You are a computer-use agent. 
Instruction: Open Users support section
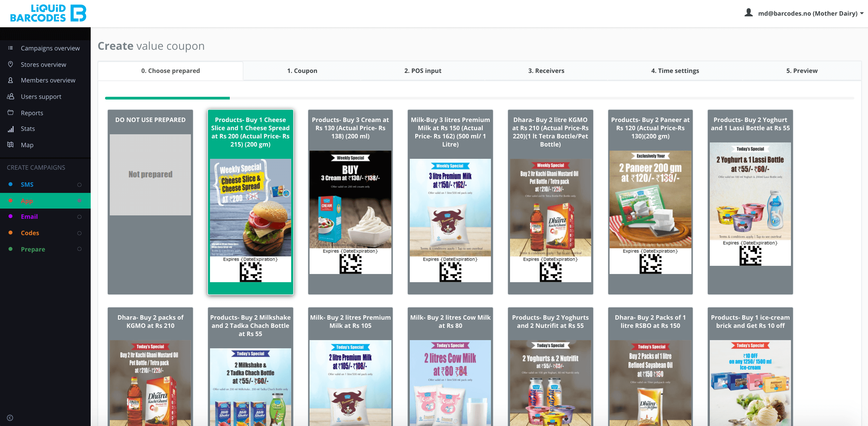41,96
